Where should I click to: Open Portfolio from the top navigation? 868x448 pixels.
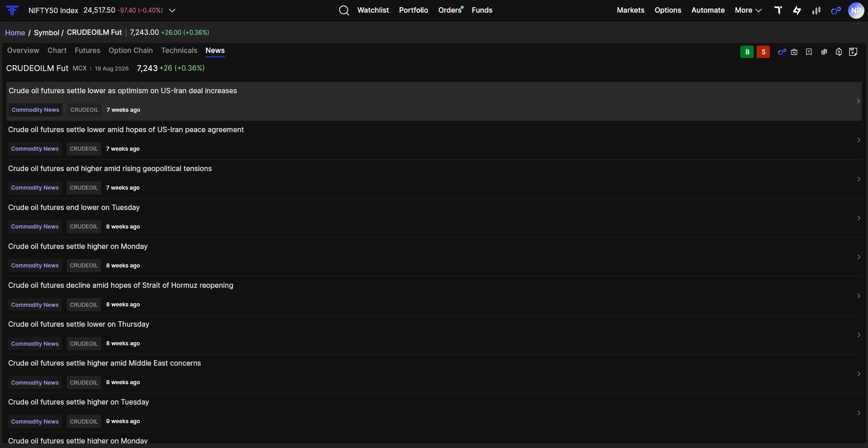[413, 10]
